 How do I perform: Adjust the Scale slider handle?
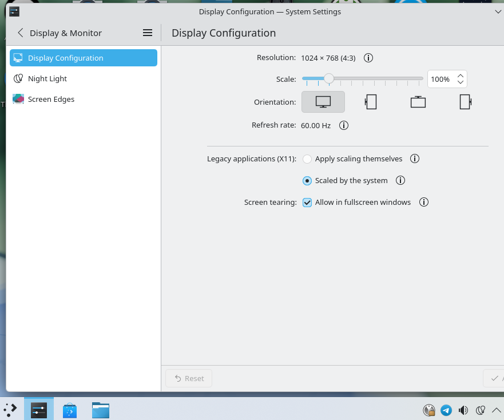328,78
